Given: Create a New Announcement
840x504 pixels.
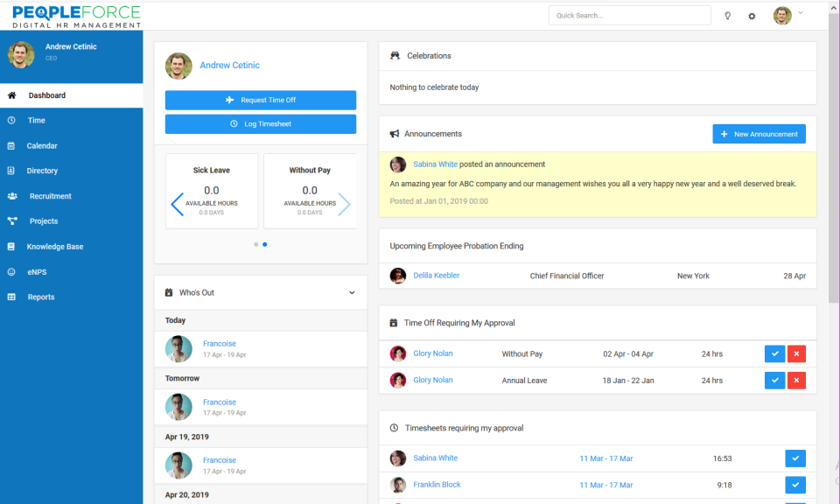Looking at the screenshot, I should click(759, 134).
